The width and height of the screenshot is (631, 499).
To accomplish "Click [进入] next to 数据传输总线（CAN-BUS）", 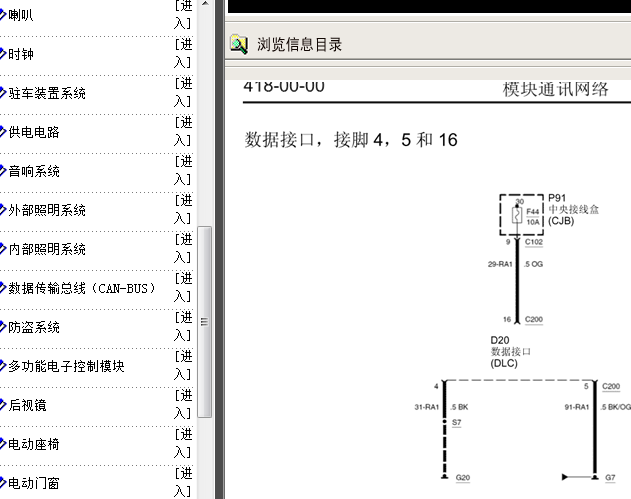I will click(x=183, y=288).
